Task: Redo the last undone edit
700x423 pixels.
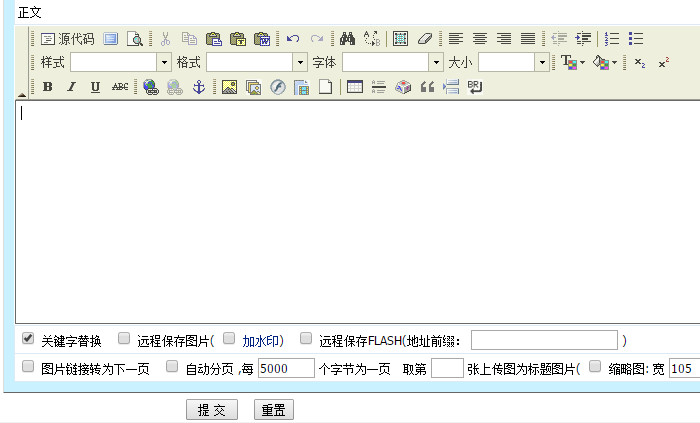Action: (x=317, y=39)
